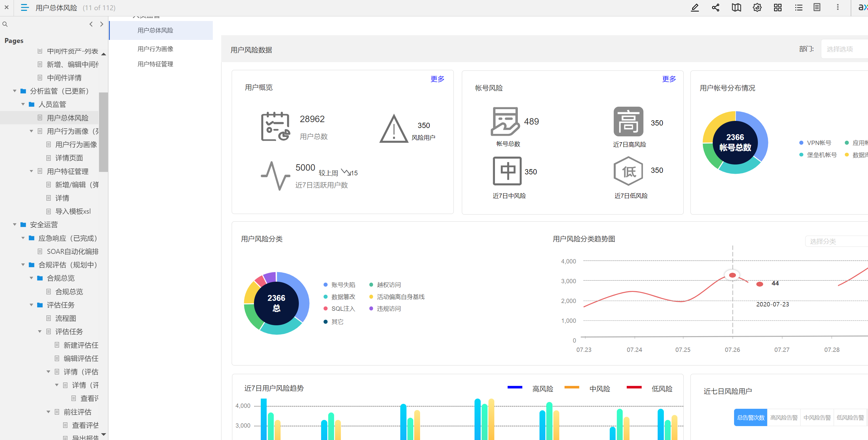Collapse the 用户行为画像 tree node
Image resolution: width=868 pixels, height=440 pixels.
[31, 131]
